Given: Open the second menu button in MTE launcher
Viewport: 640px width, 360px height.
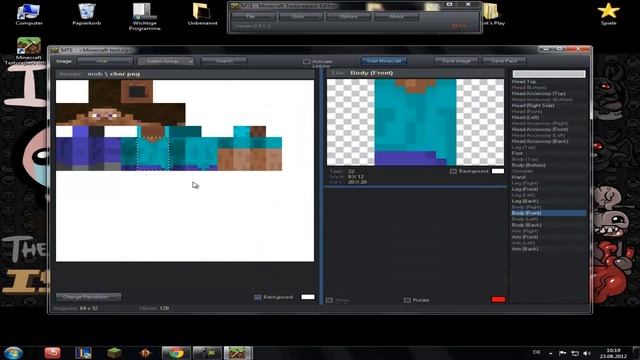Looking at the screenshot, I should point(300,17).
